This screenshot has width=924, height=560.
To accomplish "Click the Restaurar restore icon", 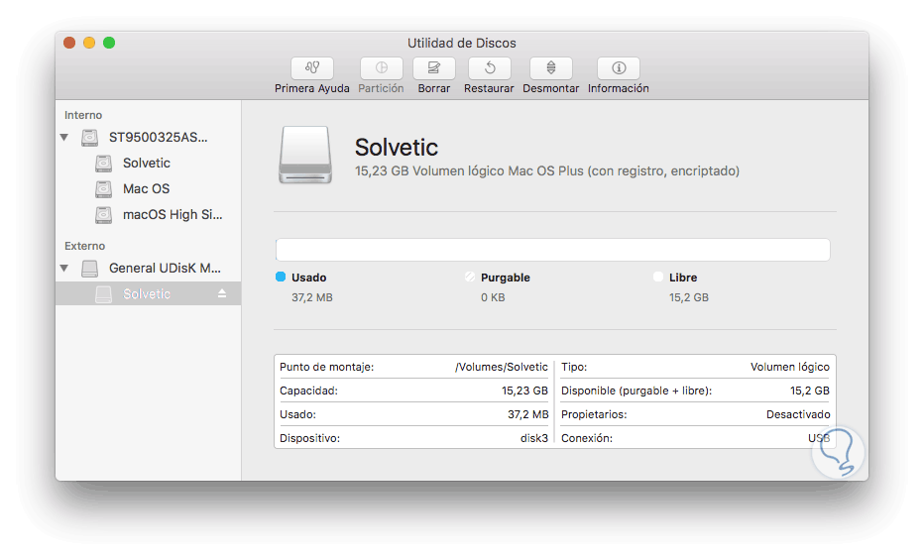I will [x=489, y=68].
